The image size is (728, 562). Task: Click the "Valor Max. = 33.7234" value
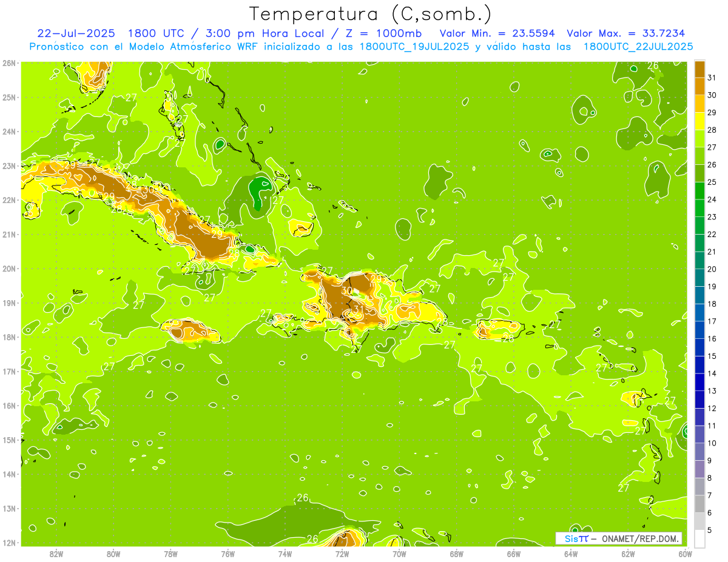(625, 34)
